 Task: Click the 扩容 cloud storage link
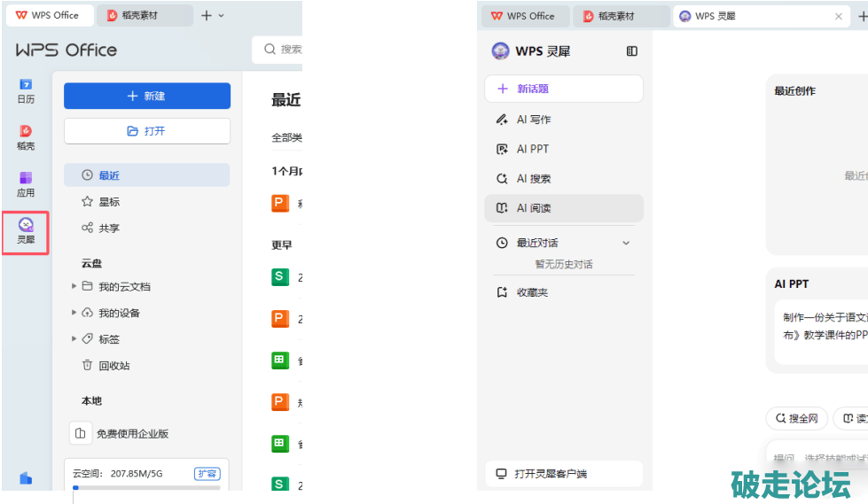click(207, 474)
